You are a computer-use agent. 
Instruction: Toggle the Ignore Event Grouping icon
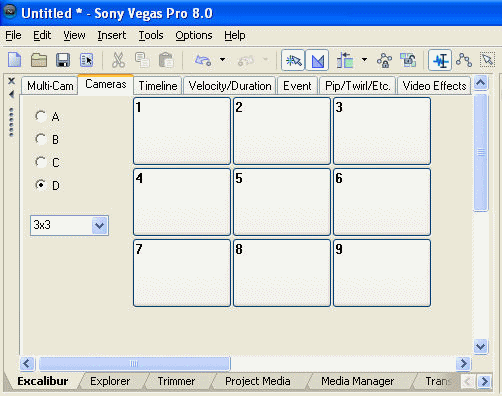[x=408, y=60]
